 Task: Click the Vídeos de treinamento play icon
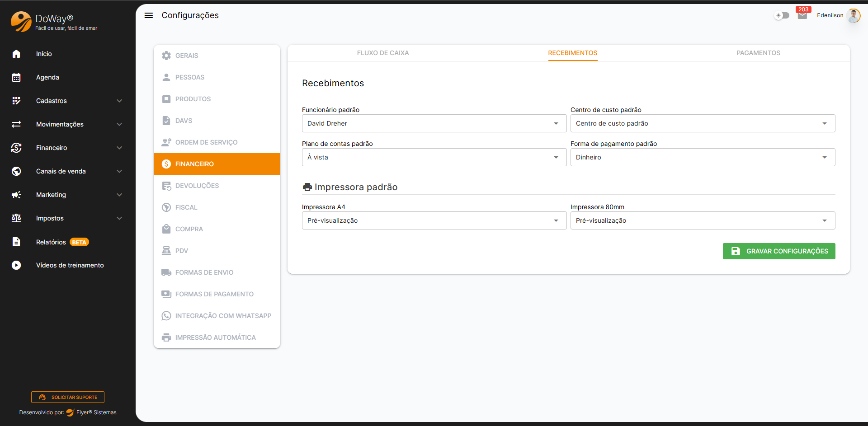(x=16, y=265)
